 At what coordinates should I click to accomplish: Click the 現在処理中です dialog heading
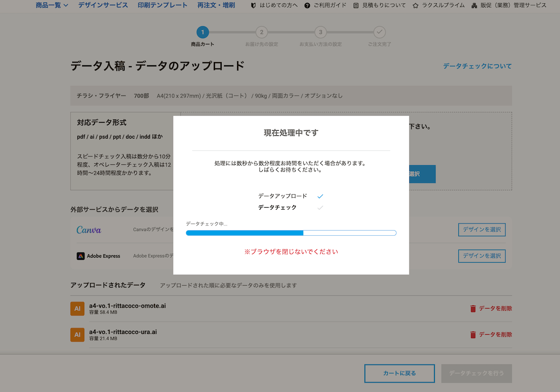(x=291, y=133)
